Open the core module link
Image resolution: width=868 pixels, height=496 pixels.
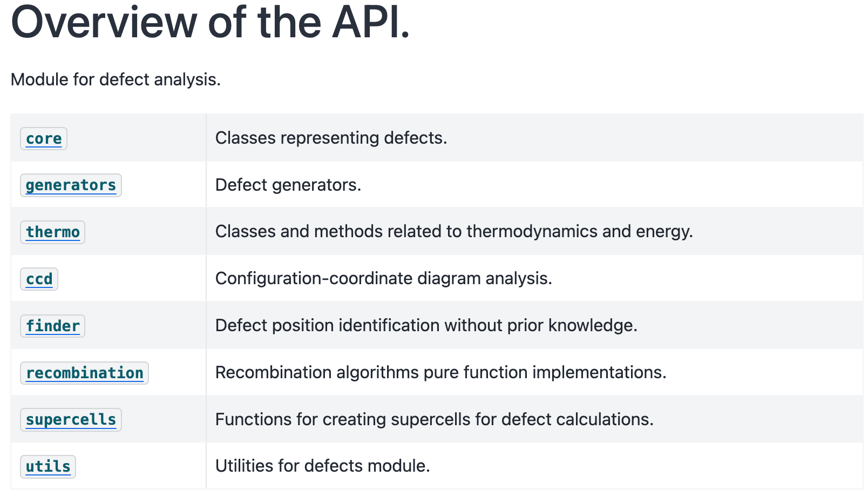pyautogui.click(x=44, y=139)
